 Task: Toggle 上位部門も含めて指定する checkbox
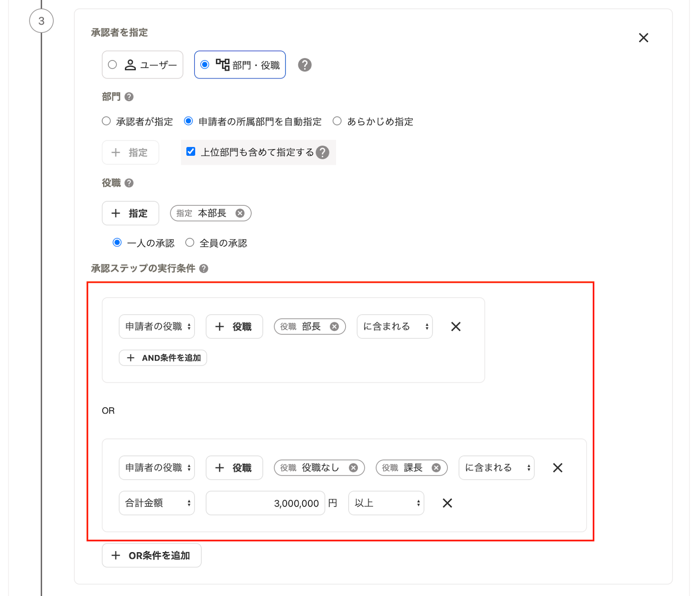click(x=191, y=151)
